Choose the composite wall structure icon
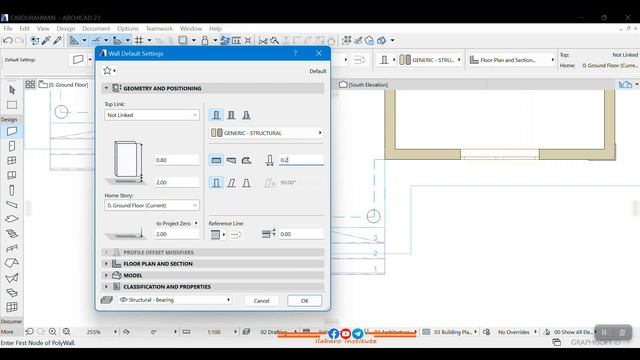640x360 pixels. [231, 115]
